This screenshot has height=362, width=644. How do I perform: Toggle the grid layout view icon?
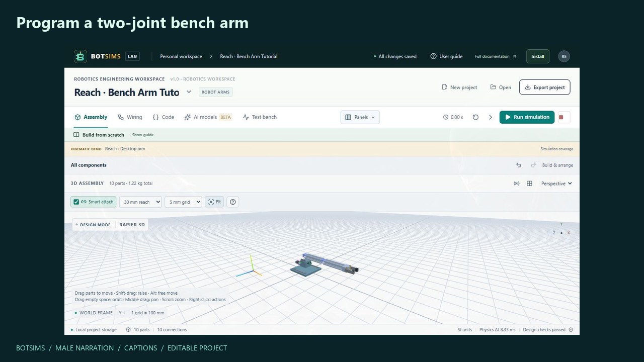529,184
